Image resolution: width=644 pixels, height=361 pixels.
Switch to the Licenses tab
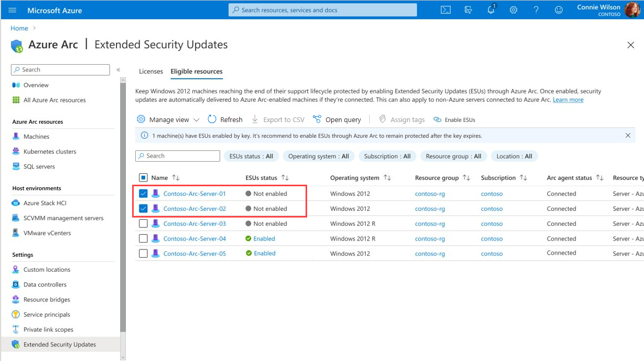(x=151, y=71)
